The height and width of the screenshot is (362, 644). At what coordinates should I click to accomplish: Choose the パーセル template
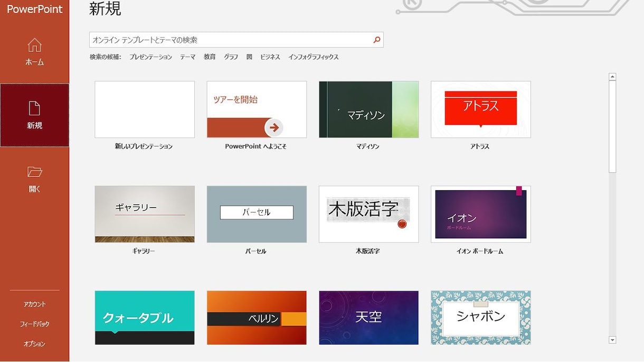coord(257,214)
